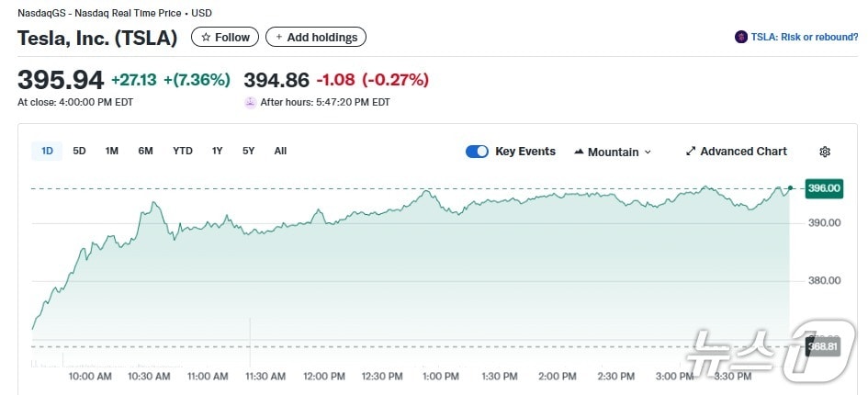Select the 1D time range tab
868x395 pixels.
coord(48,151)
